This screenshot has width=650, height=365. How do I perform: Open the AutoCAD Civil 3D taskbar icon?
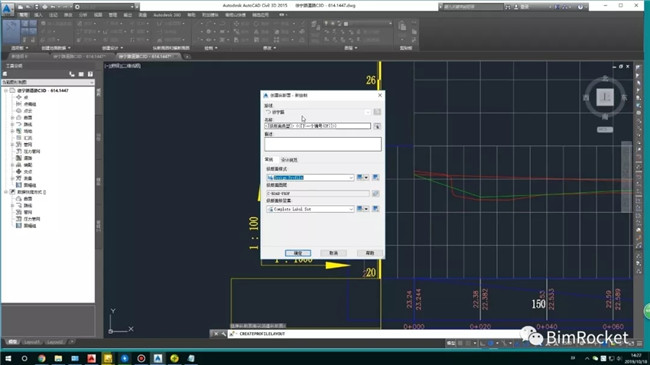coord(158,358)
